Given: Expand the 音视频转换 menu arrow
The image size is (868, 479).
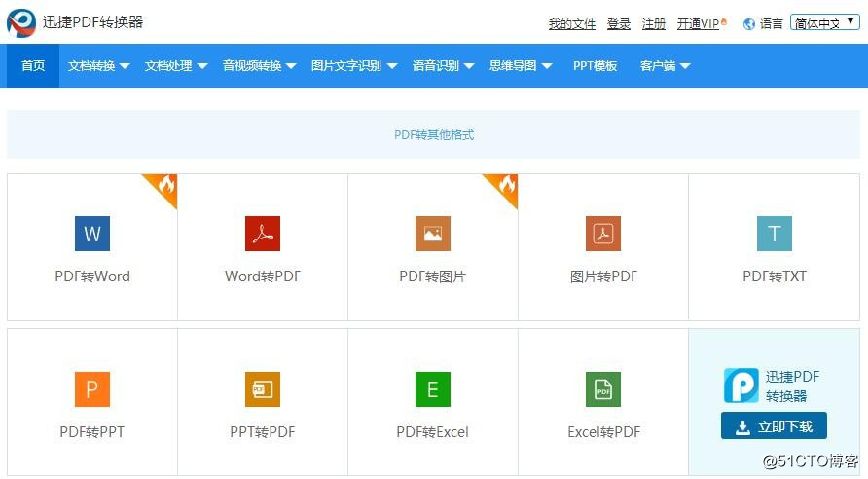Looking at the screenshot, I should pos(291,66).
